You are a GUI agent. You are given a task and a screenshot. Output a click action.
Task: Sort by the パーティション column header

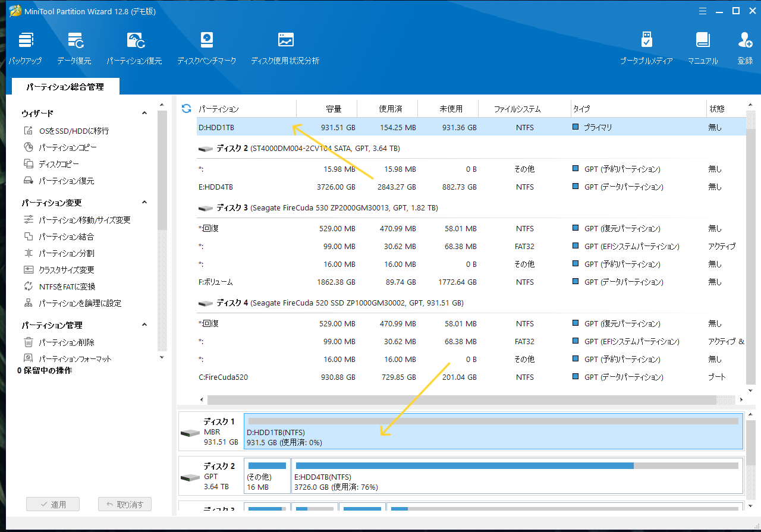[x=246, y=109]
